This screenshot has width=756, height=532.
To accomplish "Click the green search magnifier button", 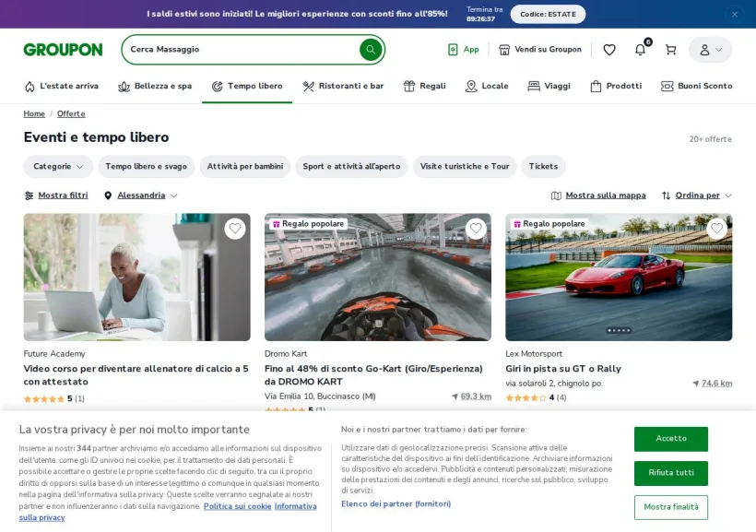I will (371, 49).
